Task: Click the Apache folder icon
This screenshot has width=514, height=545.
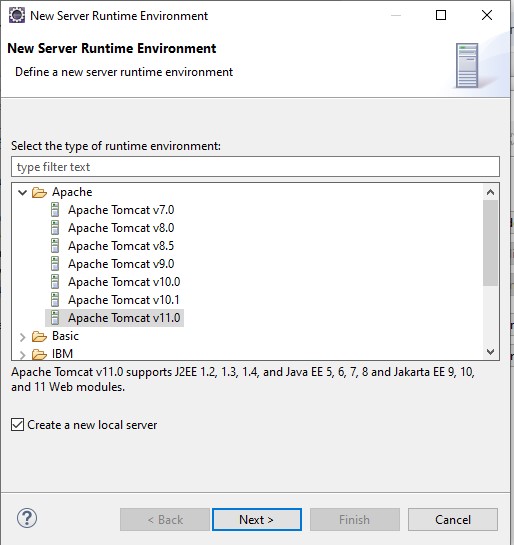Action: pos(39,192)
